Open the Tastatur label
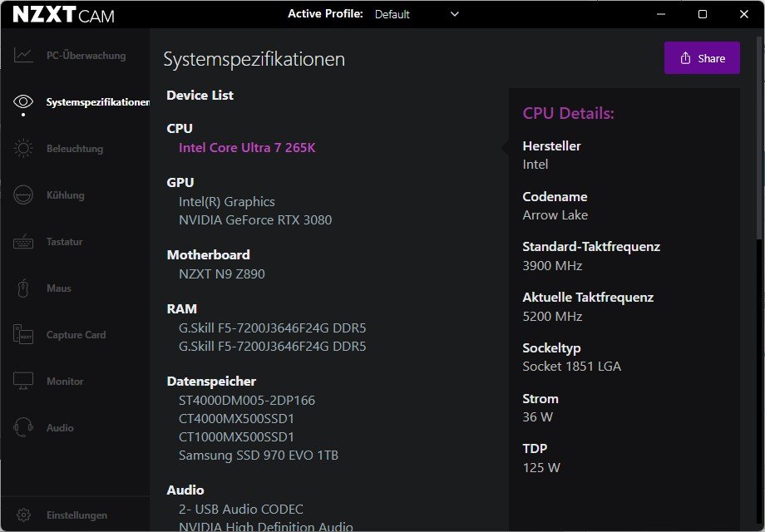This screenshot has width=765, height=532. pos(64,242)
